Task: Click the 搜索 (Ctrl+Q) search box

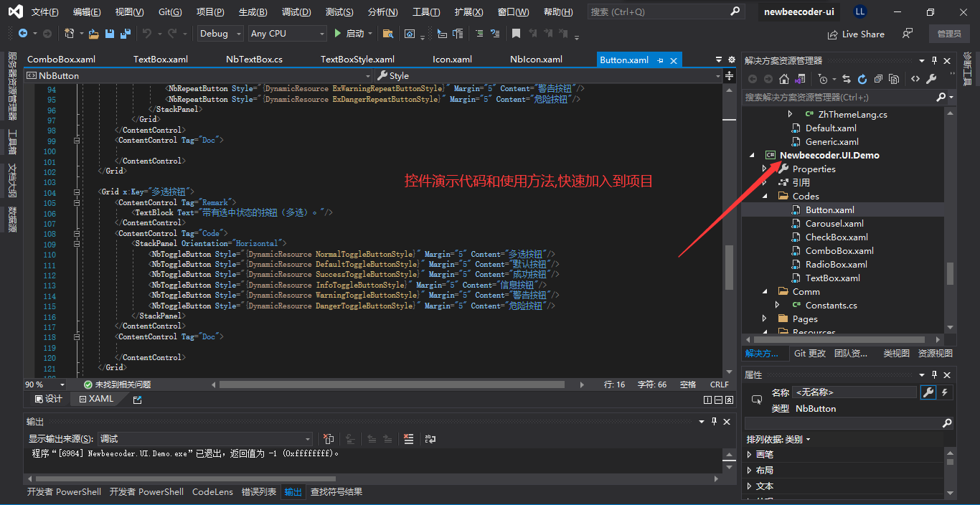Action: (x=665, y=12)
